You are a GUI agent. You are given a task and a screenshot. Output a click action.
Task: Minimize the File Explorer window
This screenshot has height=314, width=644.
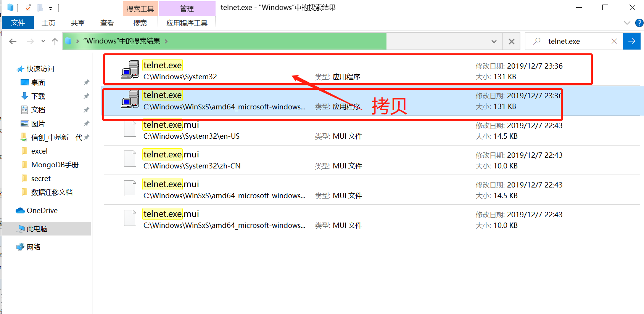coord(579,8)
